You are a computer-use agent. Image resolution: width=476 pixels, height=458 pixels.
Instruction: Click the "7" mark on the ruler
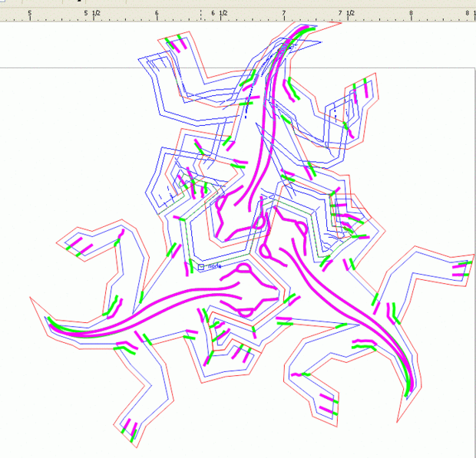click(x=284, y=13)
